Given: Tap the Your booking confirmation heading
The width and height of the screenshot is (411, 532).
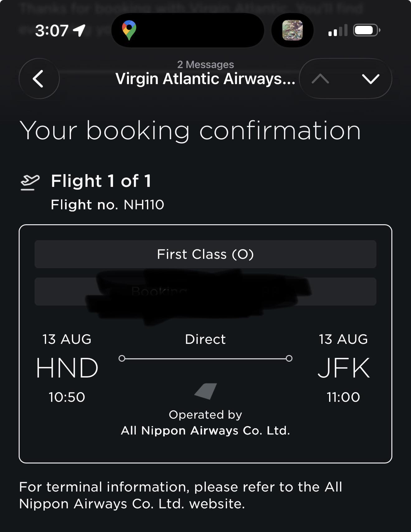Looking at the screenshot, I should pos(190,131).
